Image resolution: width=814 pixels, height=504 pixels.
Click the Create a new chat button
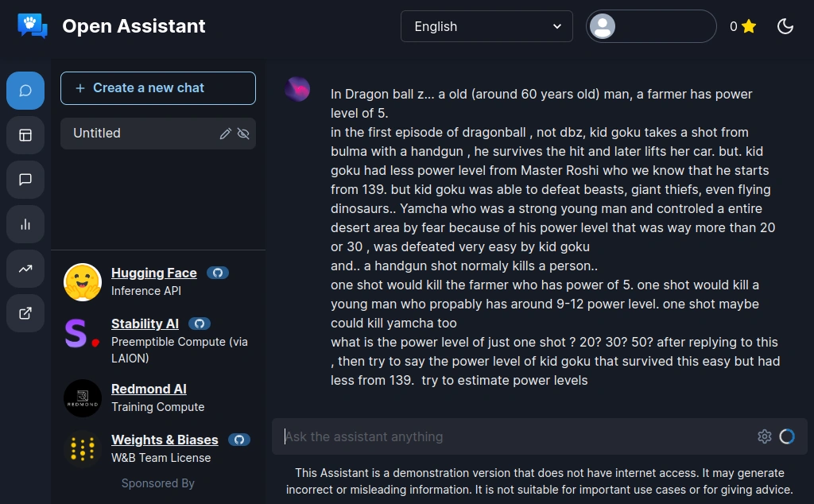[x=158, y=88]
